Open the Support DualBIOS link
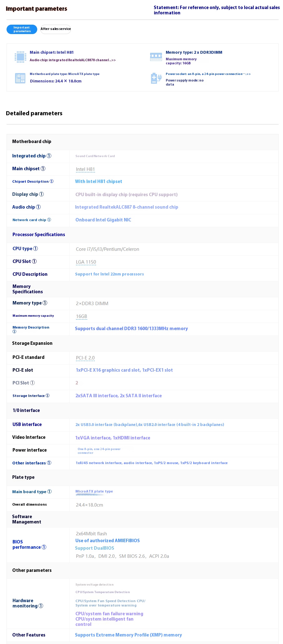Screen dimensions: 283x644 (x=94, y=548)
